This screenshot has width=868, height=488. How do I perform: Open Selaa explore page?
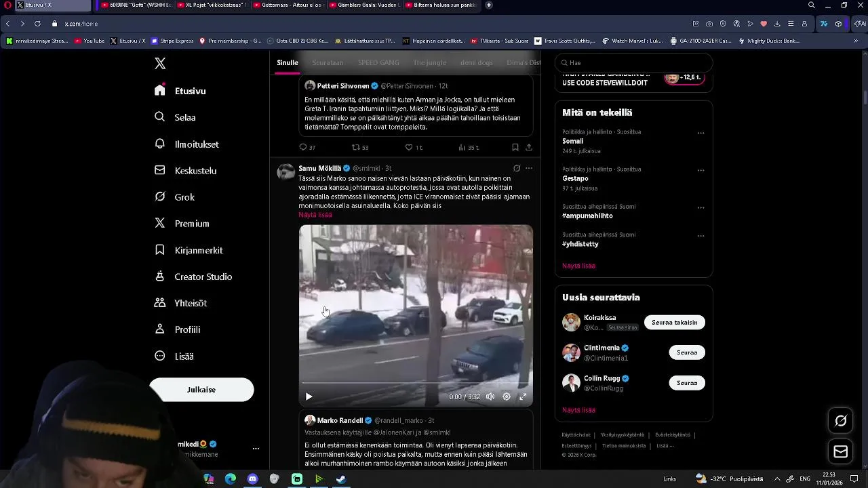[x=176, y=117]
